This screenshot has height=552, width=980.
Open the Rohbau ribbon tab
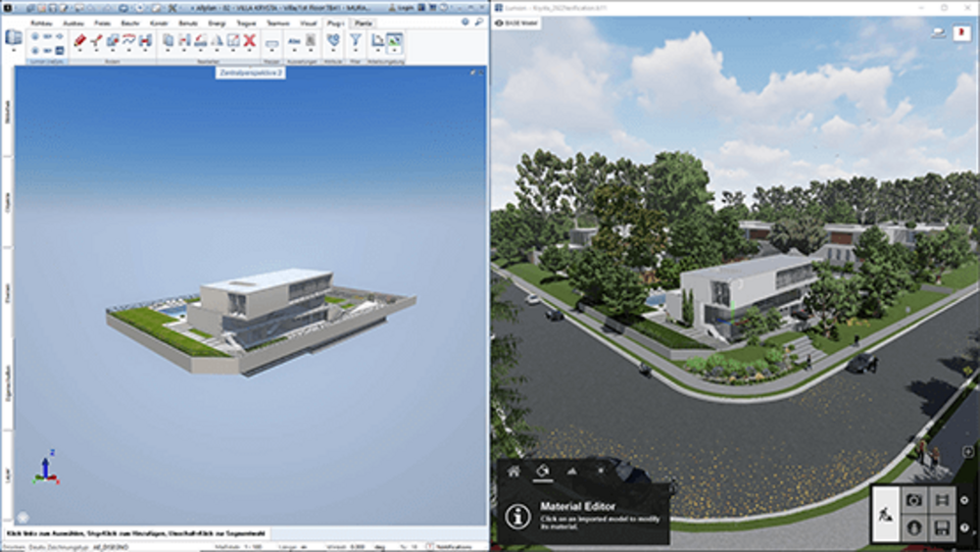pyautogui.click(x=40, y=22)
